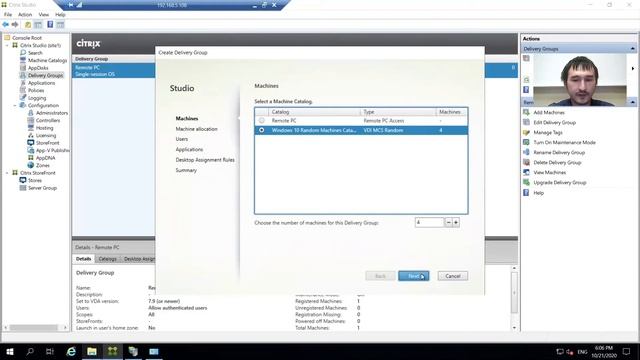The image size is (640, 360).
Task: Click the disabled Back button
Action: 380,276
